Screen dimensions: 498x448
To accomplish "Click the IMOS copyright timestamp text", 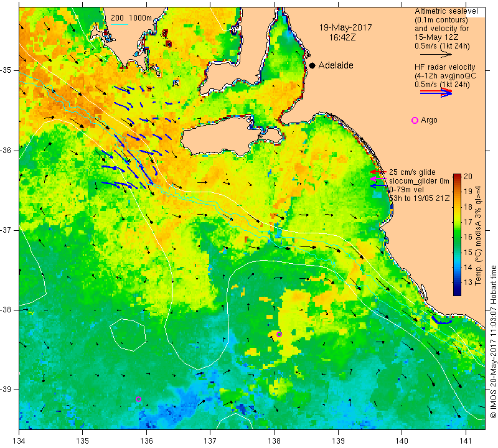I will tap(493, 342).
